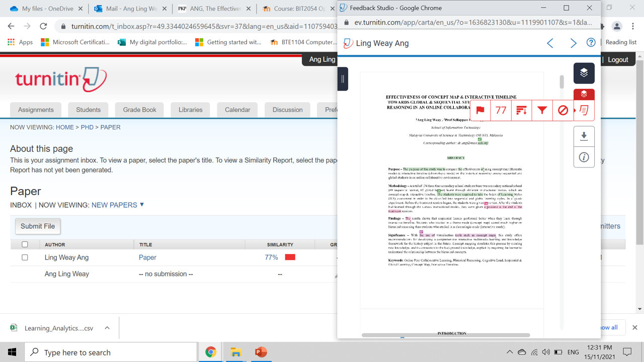Go to the next paper arrow
The width and height of the screenshot is (644, 362).
[573, 43]
